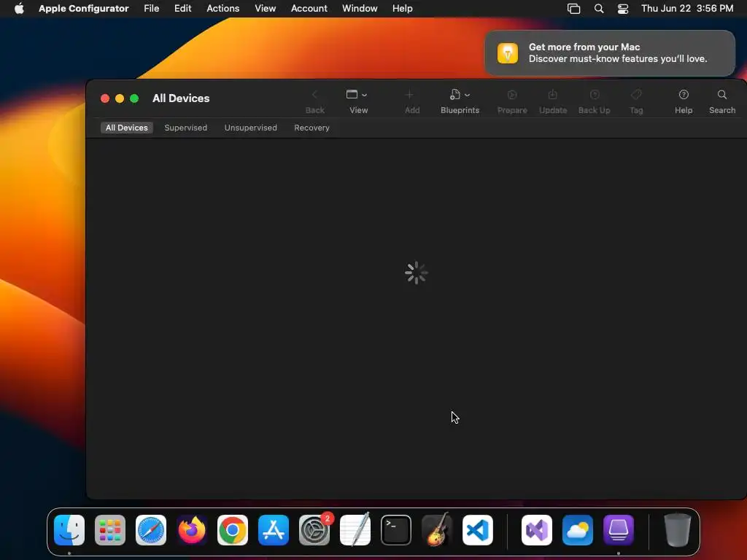Open Help in the Configurator toolbar

(x=683, y=101)
